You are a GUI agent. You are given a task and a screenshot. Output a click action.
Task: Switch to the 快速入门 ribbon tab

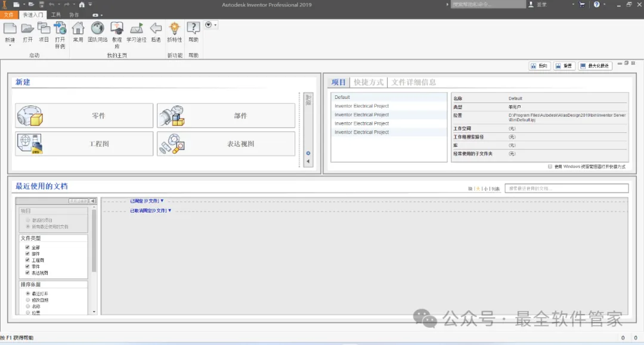pyautogui.click(x=33, y=15)
